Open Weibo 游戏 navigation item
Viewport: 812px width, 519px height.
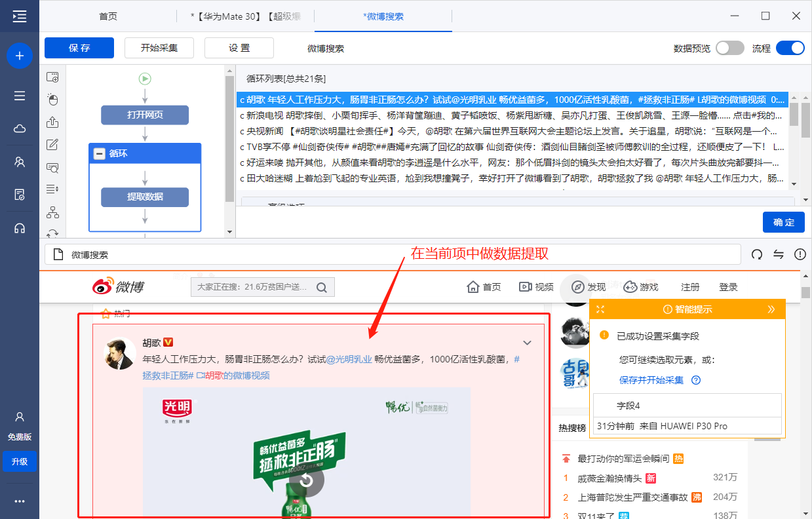[640, 287]
